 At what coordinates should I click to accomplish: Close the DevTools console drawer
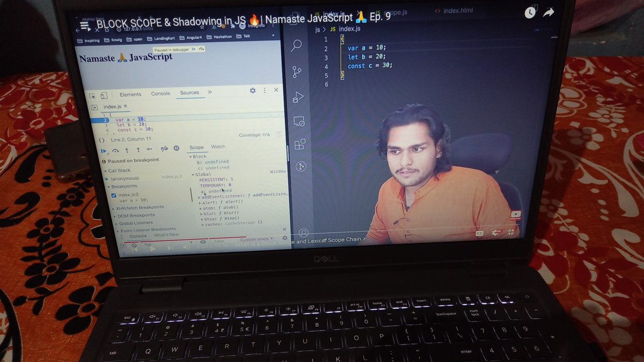point(285,231)
